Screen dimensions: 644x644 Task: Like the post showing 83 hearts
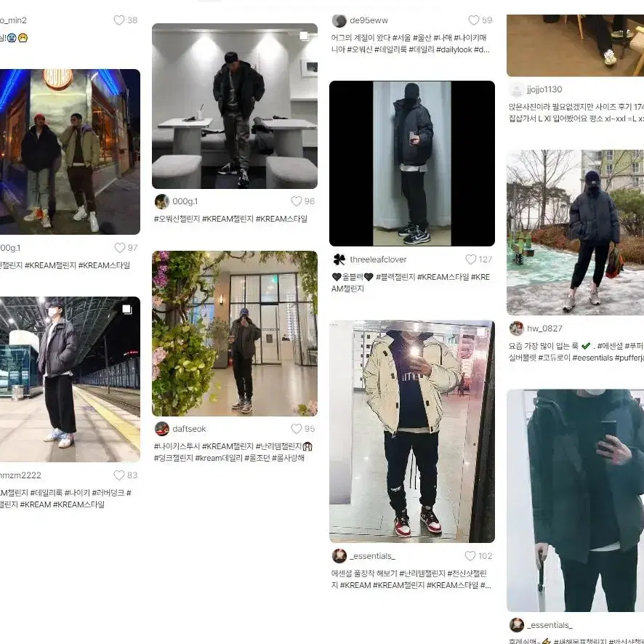119,475
